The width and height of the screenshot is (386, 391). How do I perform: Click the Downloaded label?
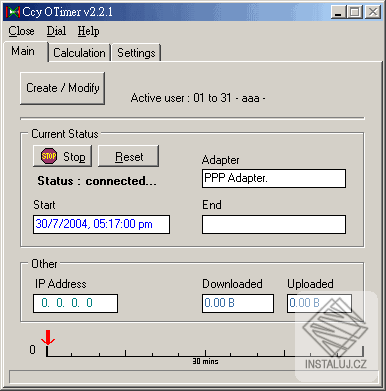(x=232, y=284)
